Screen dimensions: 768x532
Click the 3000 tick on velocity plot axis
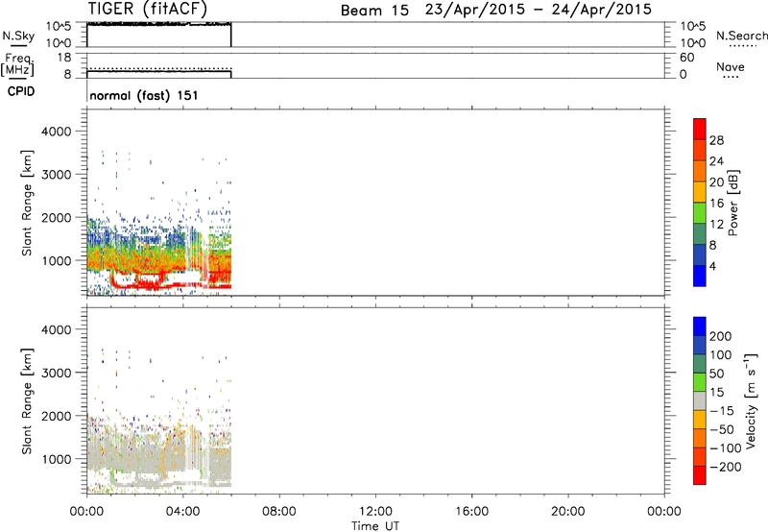coord(56,373)
